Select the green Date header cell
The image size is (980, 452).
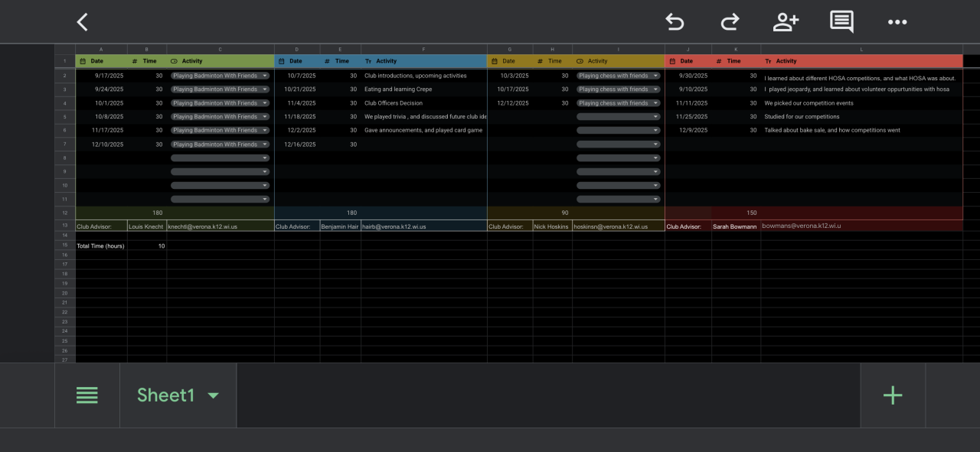pos(101,61)
